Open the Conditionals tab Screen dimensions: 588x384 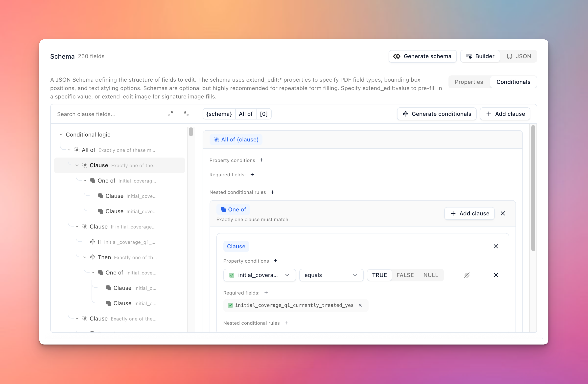513,82
